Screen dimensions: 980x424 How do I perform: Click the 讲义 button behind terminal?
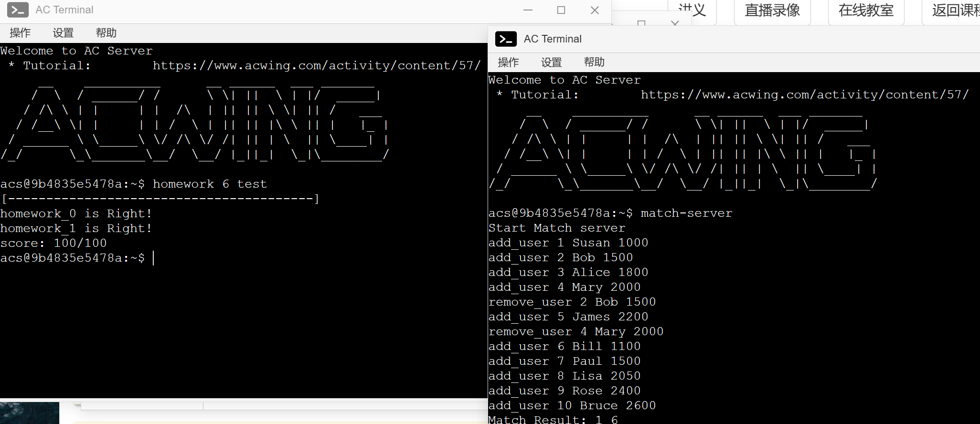692,11
